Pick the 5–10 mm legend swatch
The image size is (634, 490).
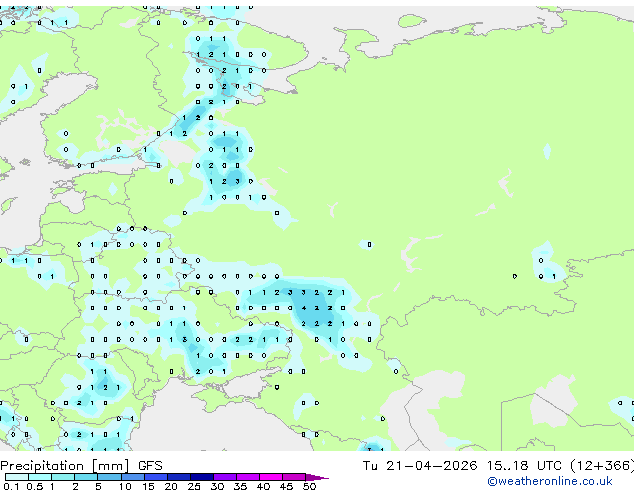(109, 477)
